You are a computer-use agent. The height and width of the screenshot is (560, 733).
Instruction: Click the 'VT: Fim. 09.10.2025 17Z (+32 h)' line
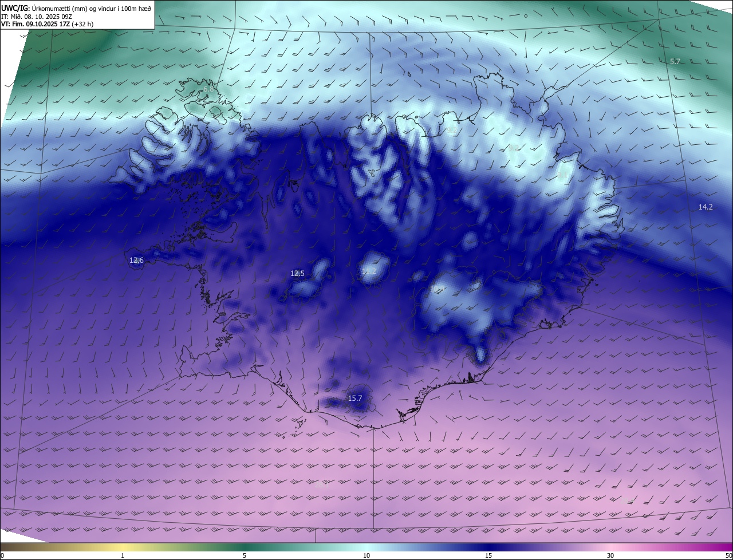click(x=48, y=24)
